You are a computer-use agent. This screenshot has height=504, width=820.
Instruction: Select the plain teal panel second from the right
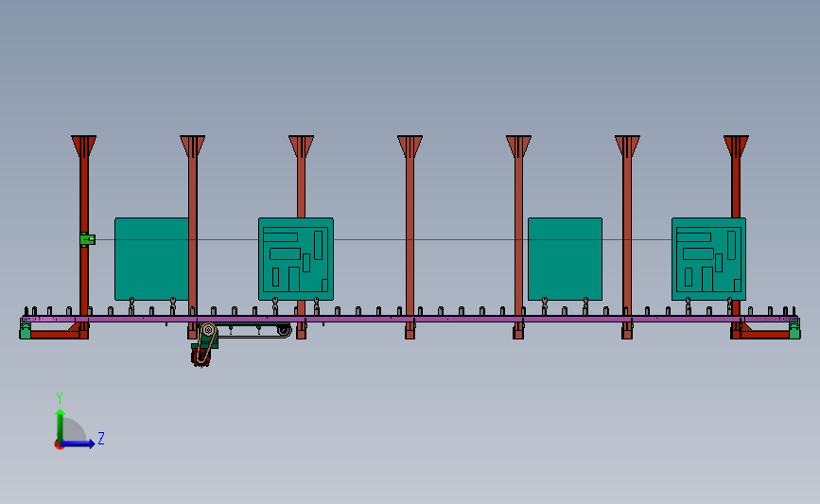click(x=565, y=259)
